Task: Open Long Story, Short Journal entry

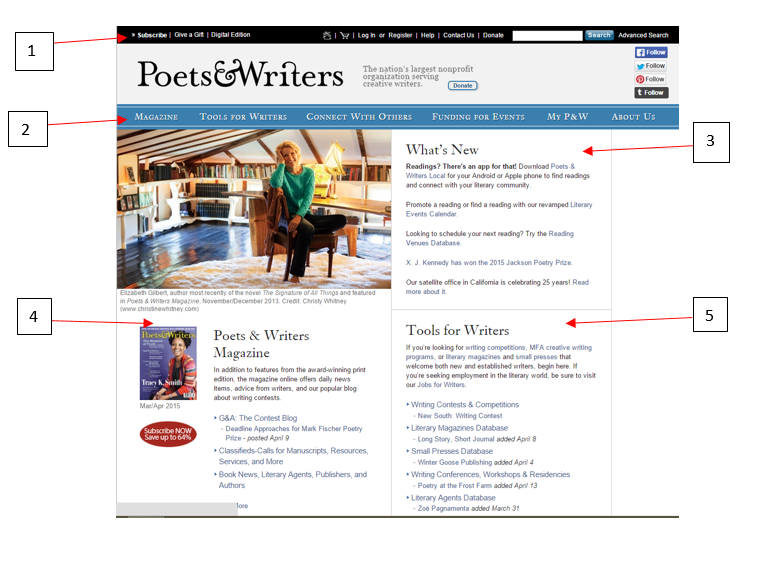Action: [456, 439]
